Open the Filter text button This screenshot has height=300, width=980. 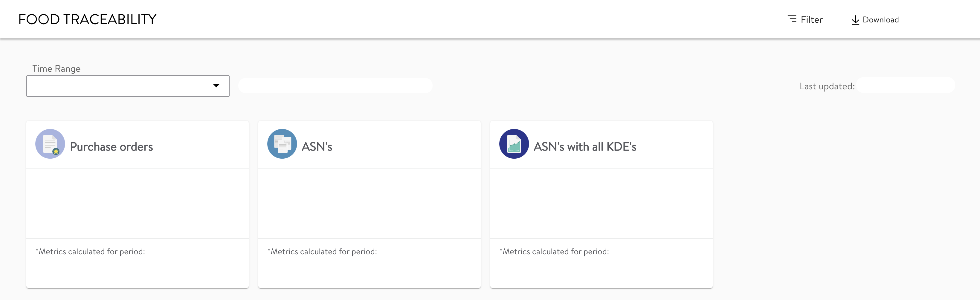811,20
